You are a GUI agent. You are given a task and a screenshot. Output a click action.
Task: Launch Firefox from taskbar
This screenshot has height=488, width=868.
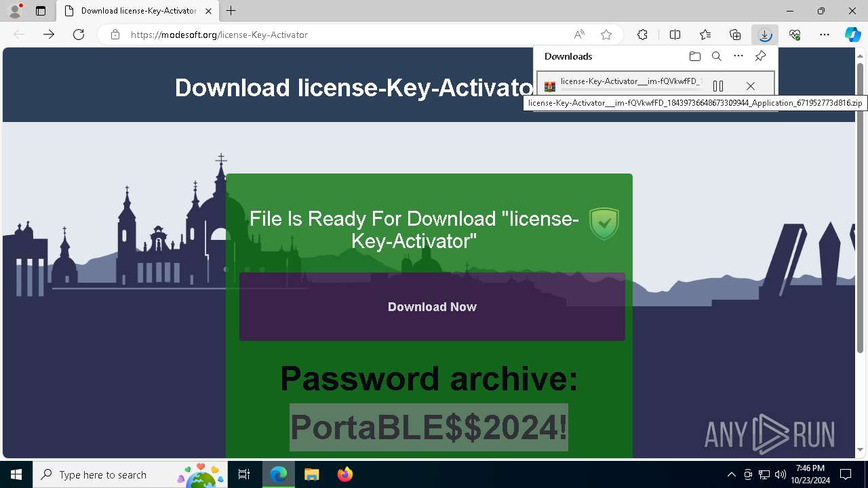click(x=345, y=474)
